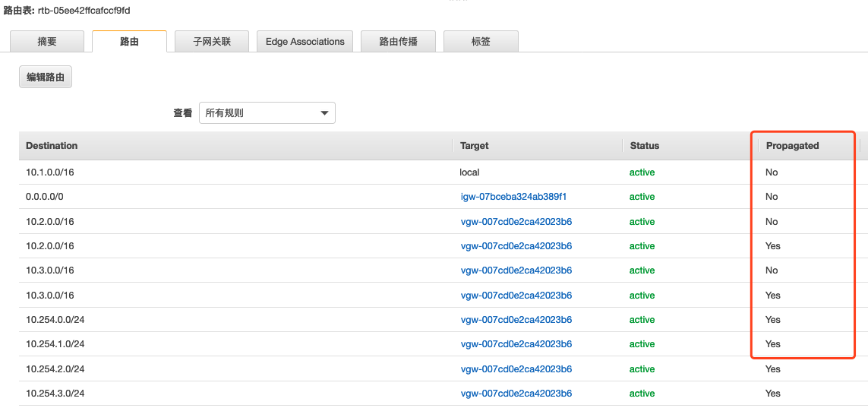The image size is (868, 408).
Task: Open the 标签 tab
Action: (x=481, y=42)
